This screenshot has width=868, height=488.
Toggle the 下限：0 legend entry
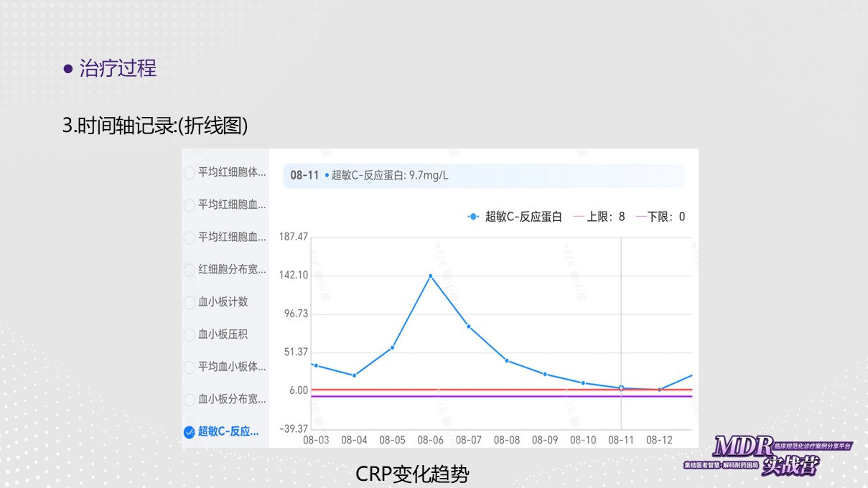point(661,217)
